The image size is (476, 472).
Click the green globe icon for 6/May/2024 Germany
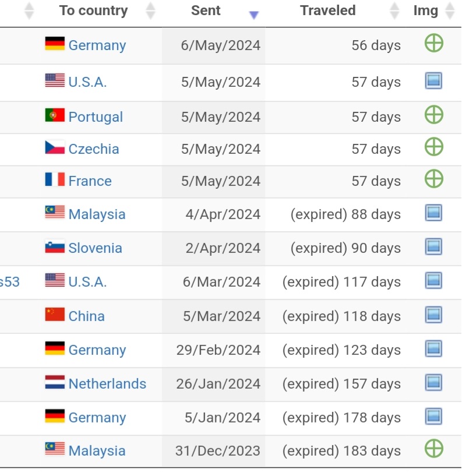pos(434,43)
